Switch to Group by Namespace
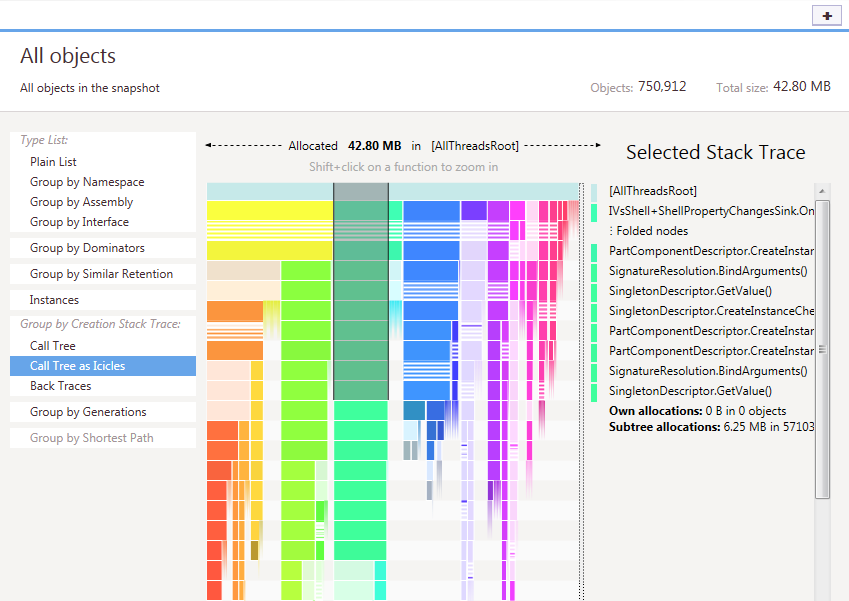This screenshot has width=849, height=601. (x=87, y=182)
